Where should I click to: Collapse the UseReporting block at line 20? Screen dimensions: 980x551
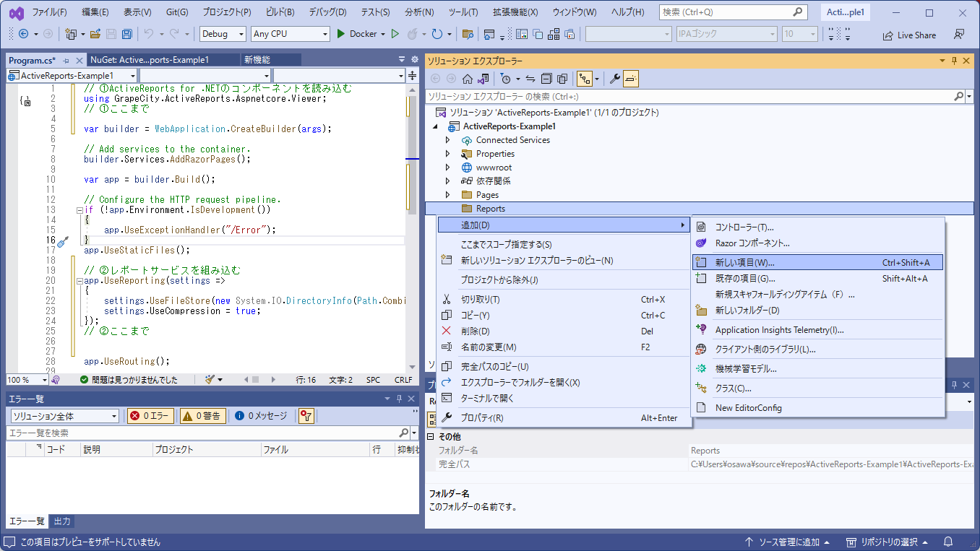tap(79, 281)
